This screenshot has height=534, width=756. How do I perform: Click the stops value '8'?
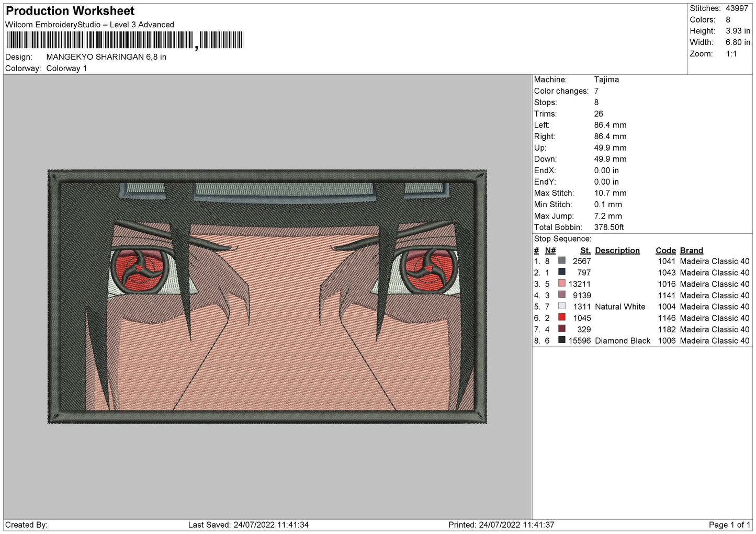coord(596,103)
